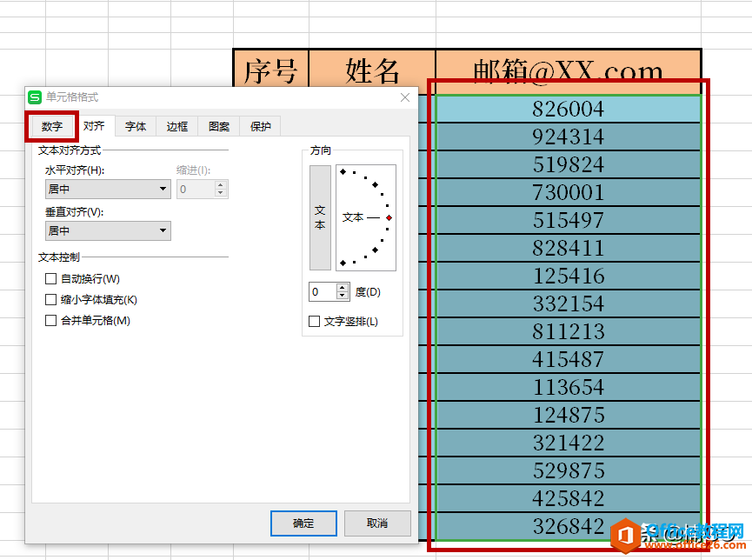The height and width of the screenshot is (560, 752).
Task: Open the 字体 tab
Action: (x=136, y=126)
